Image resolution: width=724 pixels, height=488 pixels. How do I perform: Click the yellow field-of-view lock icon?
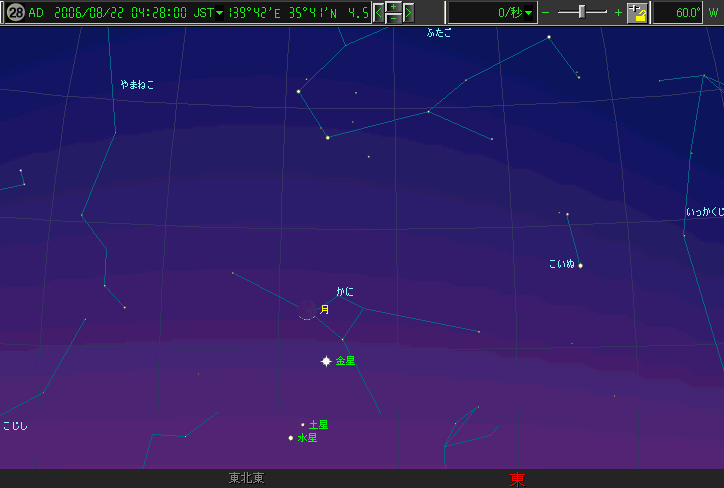pos(637,13)
